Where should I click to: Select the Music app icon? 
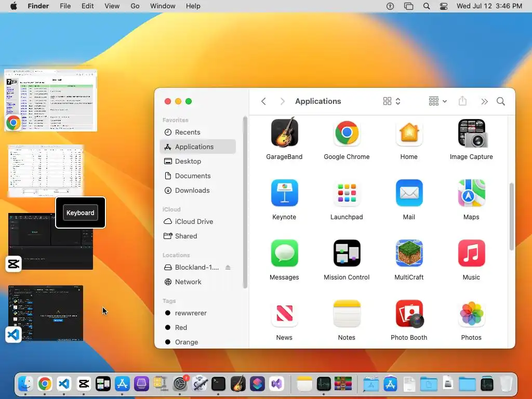point(471,253)
